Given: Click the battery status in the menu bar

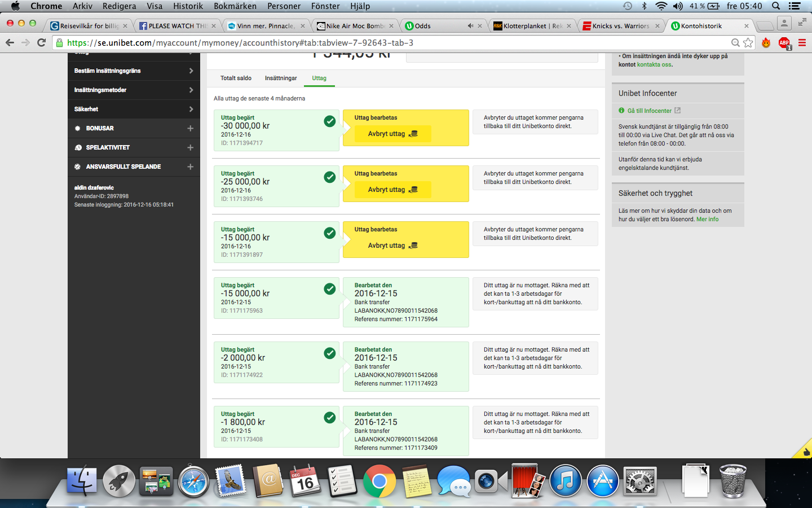Looking at the screenshot, I should (x=705, y=6).
